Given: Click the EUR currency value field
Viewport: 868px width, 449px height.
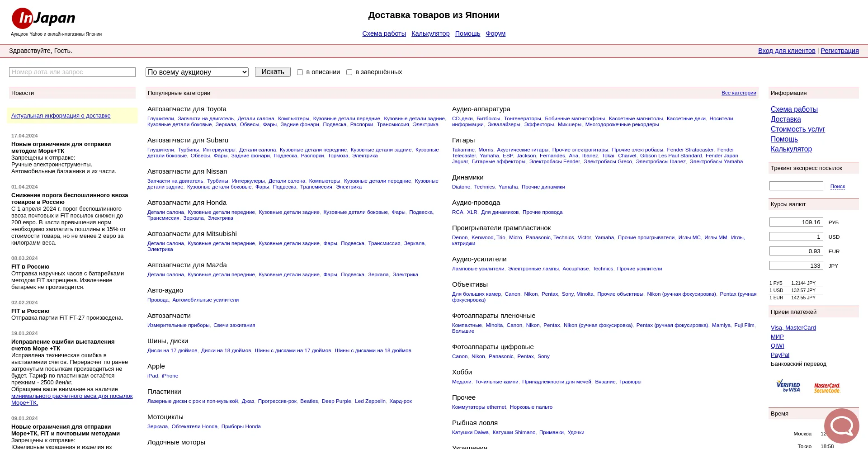Looking at the screenshot, I should pos(796,251).
